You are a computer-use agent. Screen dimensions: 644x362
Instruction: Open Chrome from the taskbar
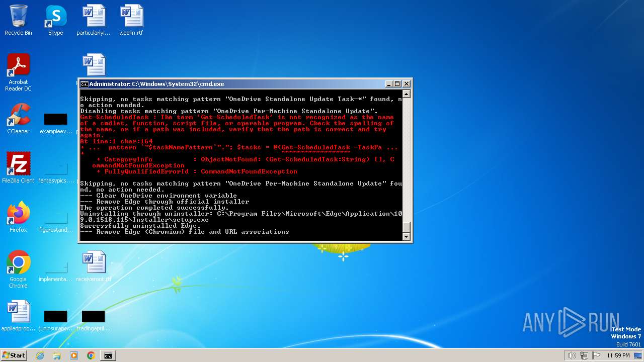pos(91,355)
